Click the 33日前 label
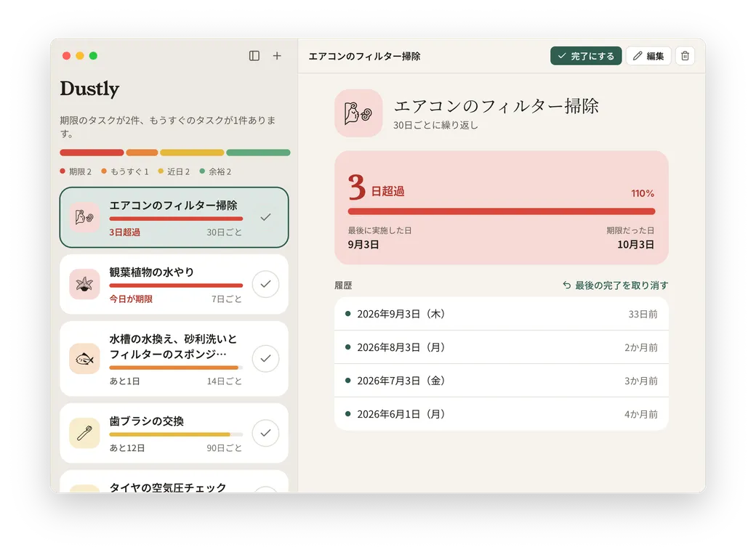Viewport: 756px width, 555px height. tap(643, 314)
